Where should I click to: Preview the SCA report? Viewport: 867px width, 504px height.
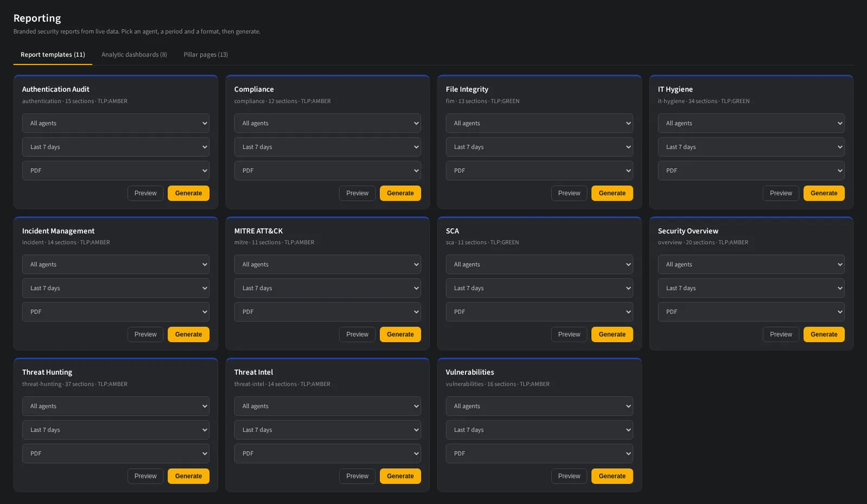point(569,335)
